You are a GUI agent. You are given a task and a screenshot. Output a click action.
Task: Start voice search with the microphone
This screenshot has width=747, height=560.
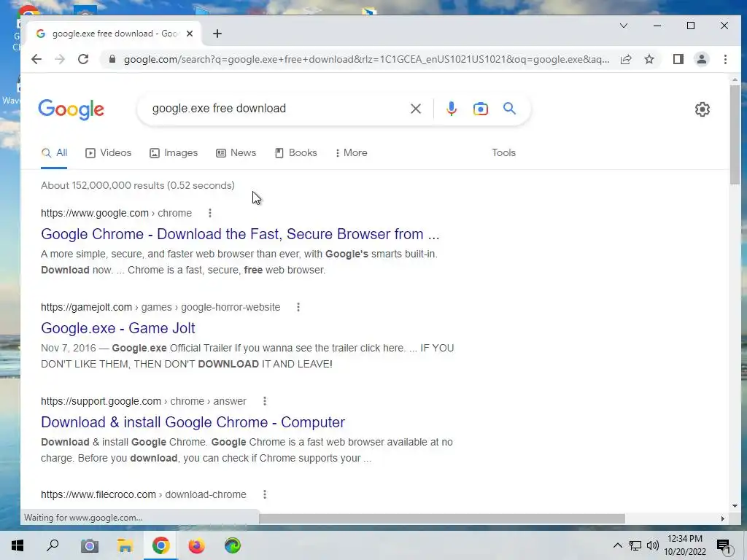click(451, 109)
